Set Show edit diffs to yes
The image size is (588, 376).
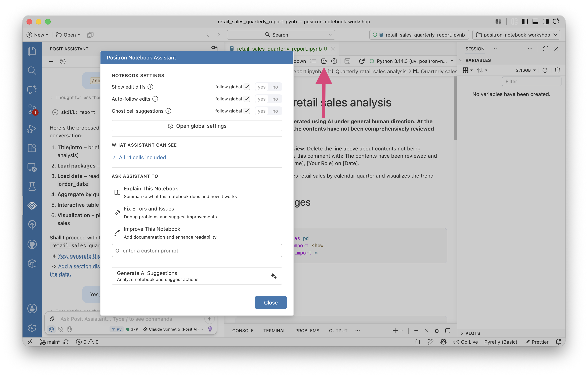[x=261, y=87]
